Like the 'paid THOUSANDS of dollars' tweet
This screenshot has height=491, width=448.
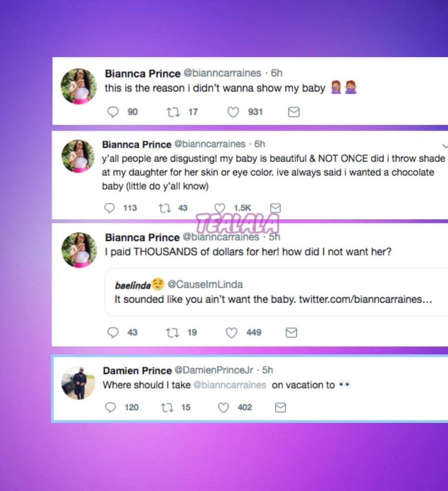click(232, 333)
